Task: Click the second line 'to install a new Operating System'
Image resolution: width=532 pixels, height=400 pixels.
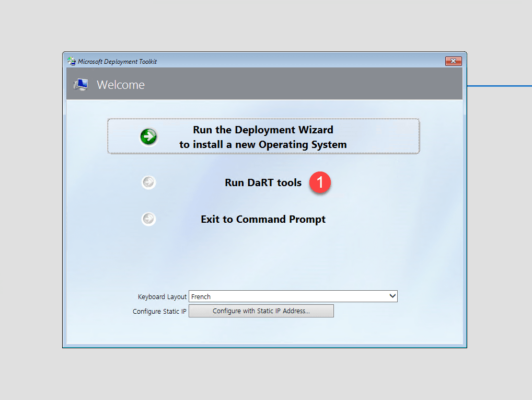Action: tap(263, 145)
